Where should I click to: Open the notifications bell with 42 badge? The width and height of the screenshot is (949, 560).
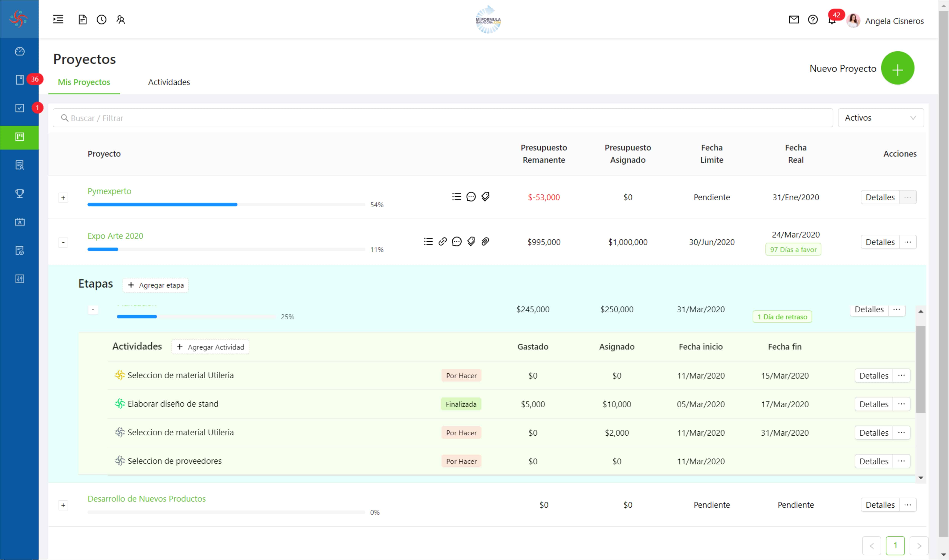pos(832,20)
